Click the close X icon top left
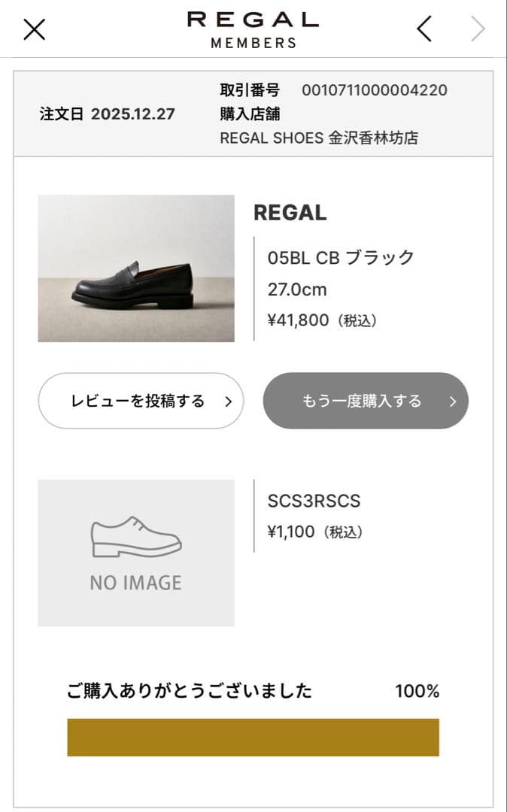Screen dimensions: 507x812 [x=33, y=31]
